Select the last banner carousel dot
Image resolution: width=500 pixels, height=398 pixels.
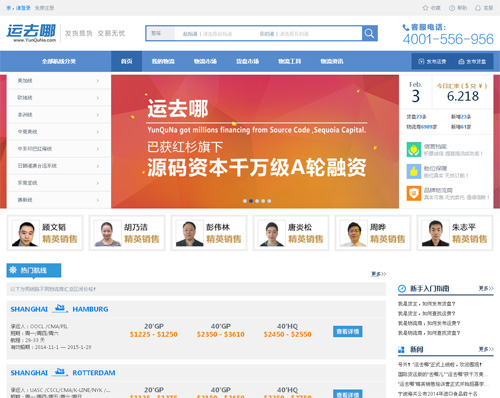point(269,201)
